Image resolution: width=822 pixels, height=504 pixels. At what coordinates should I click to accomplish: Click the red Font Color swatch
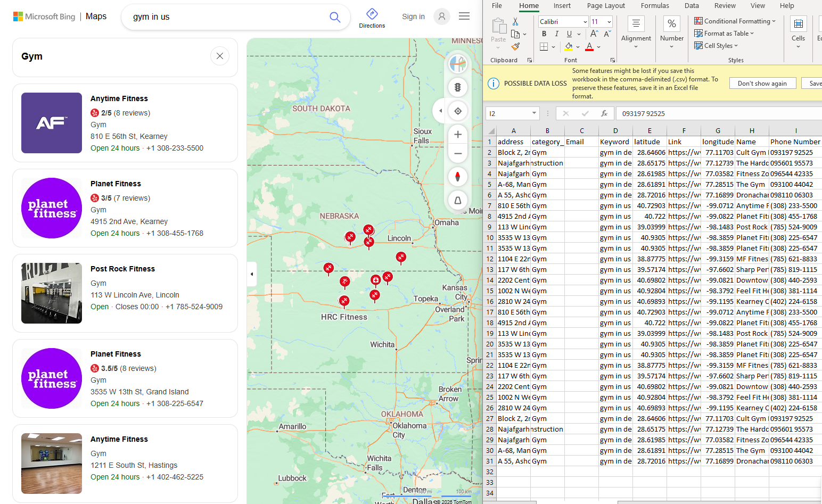pos(588,46)
